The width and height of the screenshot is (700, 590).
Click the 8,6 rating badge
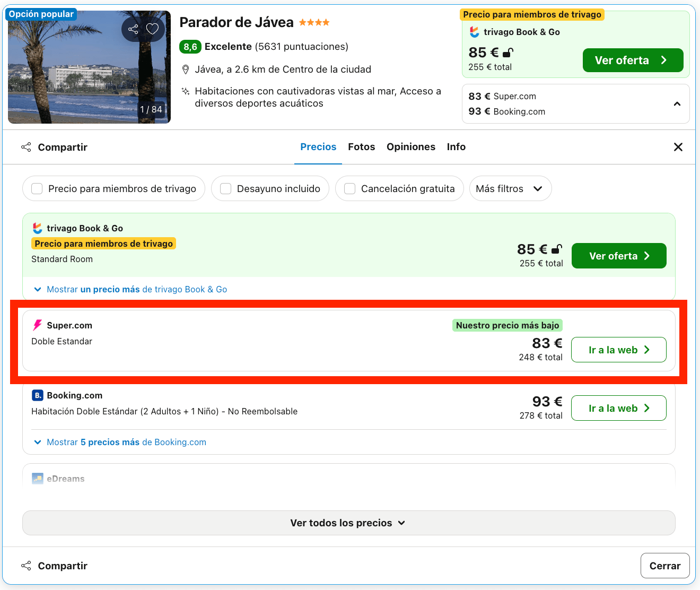point(190,47)
